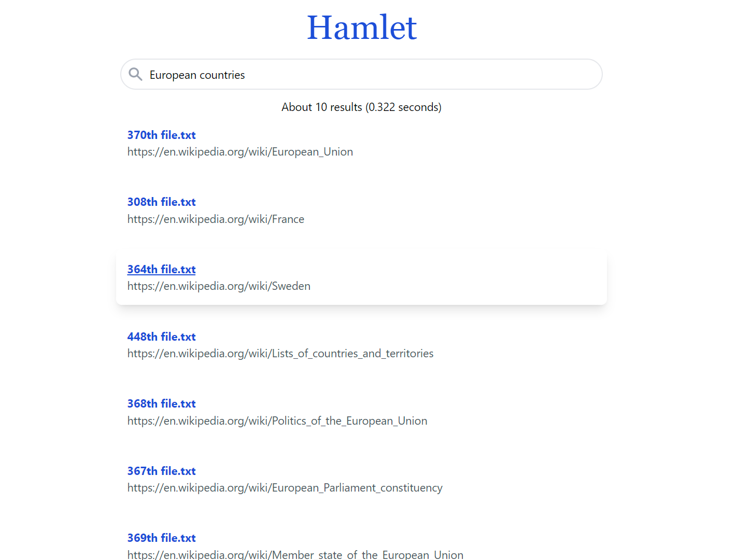The height and width of the screenshot is (560, 736).
Task: Click the results count text
Action: click(x=361, y=107)
